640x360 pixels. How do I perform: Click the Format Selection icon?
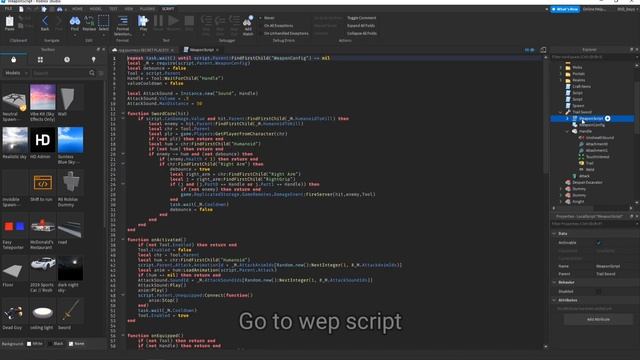122,21
